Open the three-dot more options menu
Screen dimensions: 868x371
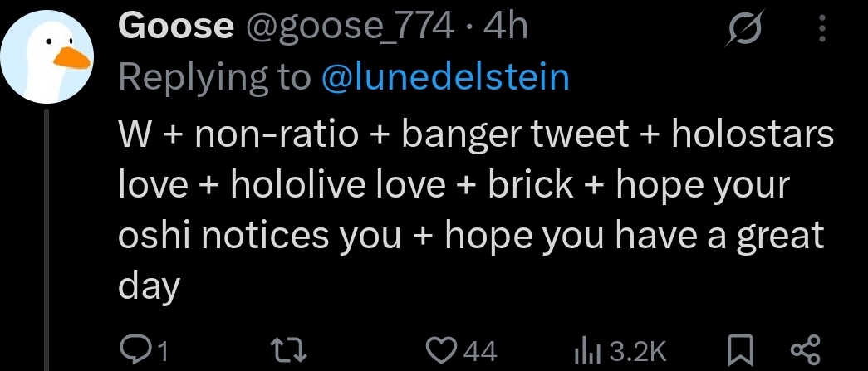823,30
